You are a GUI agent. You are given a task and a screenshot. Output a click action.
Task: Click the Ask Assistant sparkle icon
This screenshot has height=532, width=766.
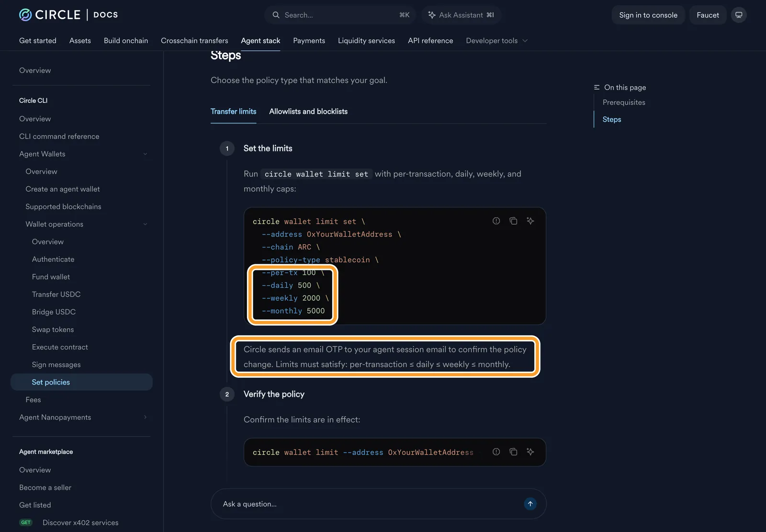click(x=432, y=15)
